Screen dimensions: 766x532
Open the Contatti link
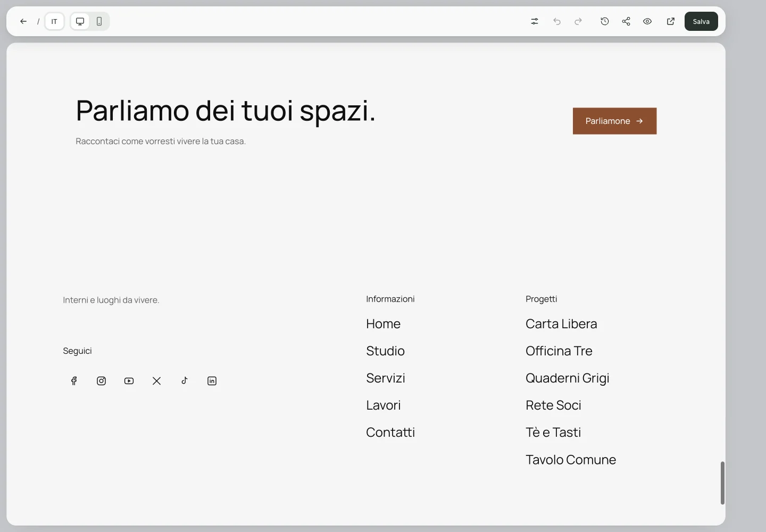tap(390, 433)
